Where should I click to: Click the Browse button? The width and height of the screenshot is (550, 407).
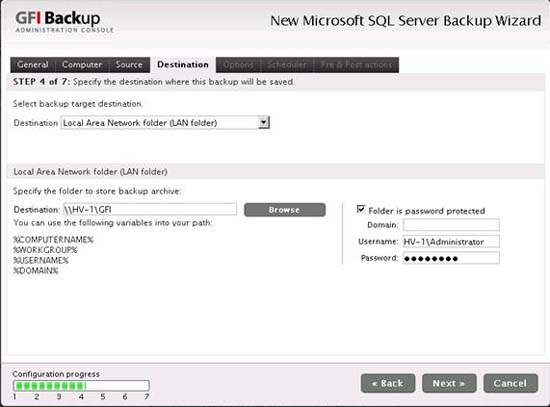[x=284, y=210]
